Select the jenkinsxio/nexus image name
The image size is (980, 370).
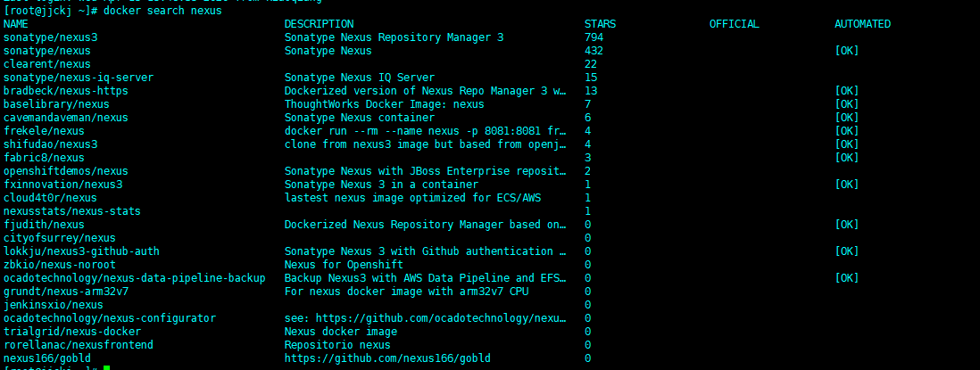point(54,305)
